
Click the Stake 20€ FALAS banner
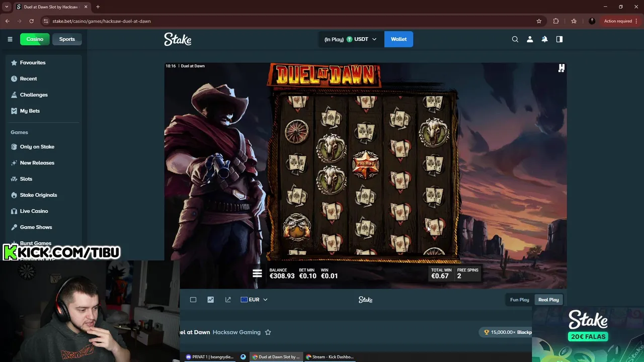[588, 334]
